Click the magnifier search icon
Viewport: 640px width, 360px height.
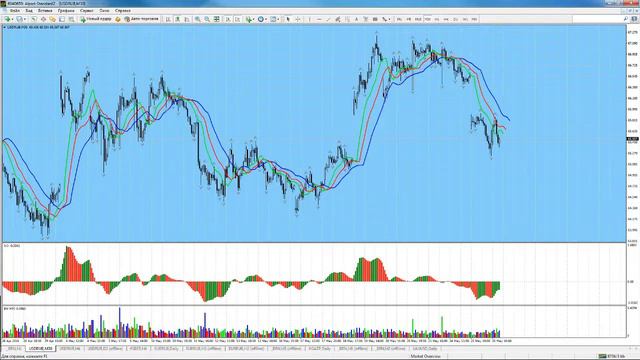tap(626, 19)
